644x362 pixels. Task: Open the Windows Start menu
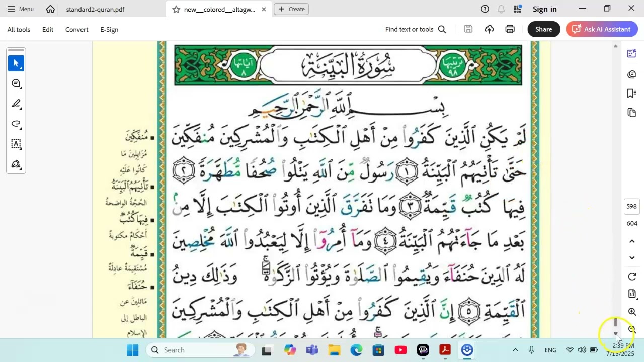click(x=133, y=350)
